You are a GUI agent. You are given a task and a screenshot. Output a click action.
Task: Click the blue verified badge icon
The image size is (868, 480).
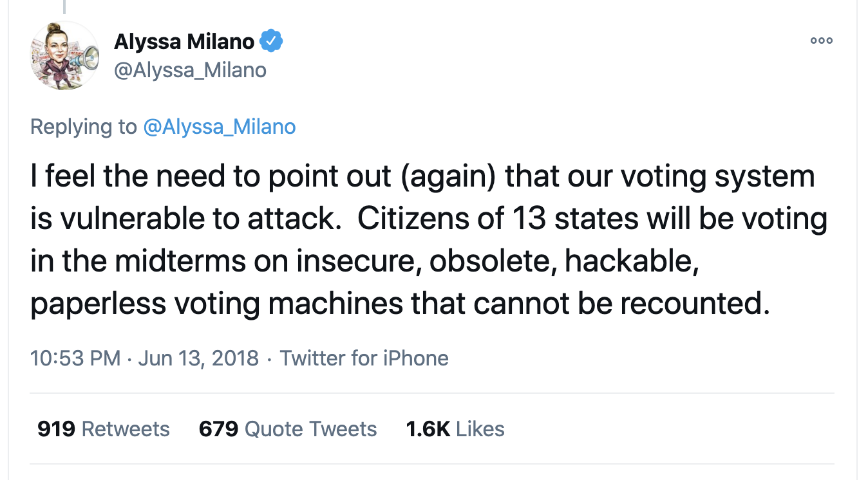(x=271, y=42)
